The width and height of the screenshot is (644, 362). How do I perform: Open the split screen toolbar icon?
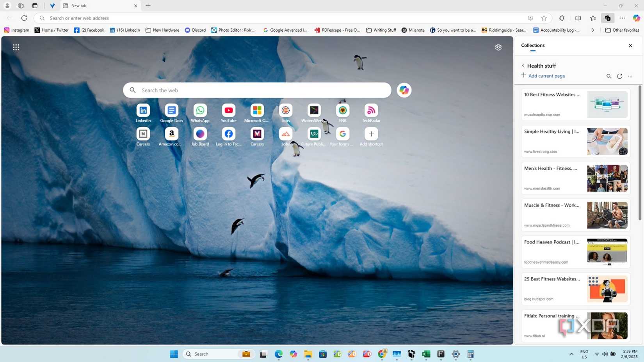pos(577,18)
